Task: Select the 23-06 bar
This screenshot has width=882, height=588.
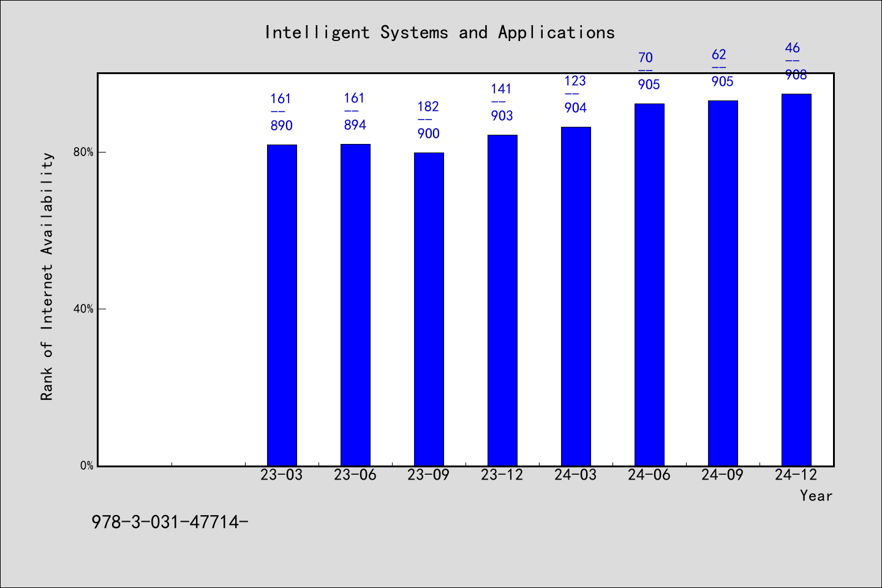Action: pyautogui.click(x=355, y=305)
